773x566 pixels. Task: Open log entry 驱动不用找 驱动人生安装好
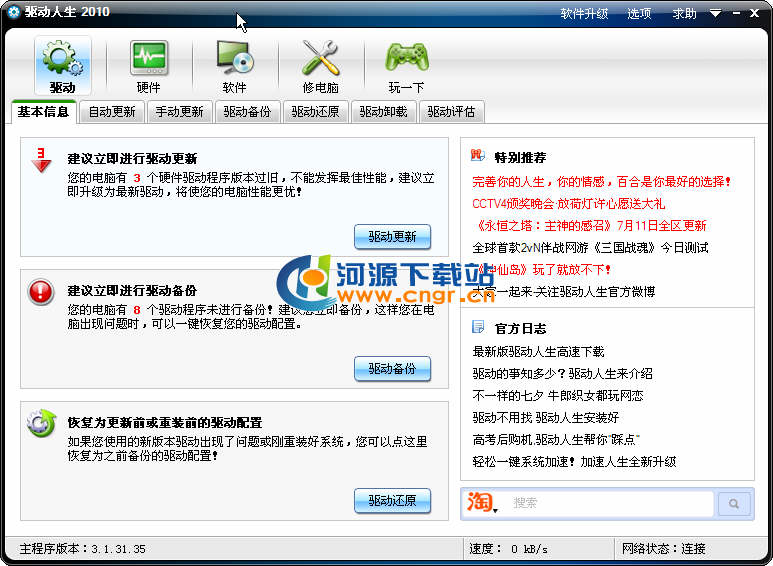pyautogui.click(x=546, y=418)
